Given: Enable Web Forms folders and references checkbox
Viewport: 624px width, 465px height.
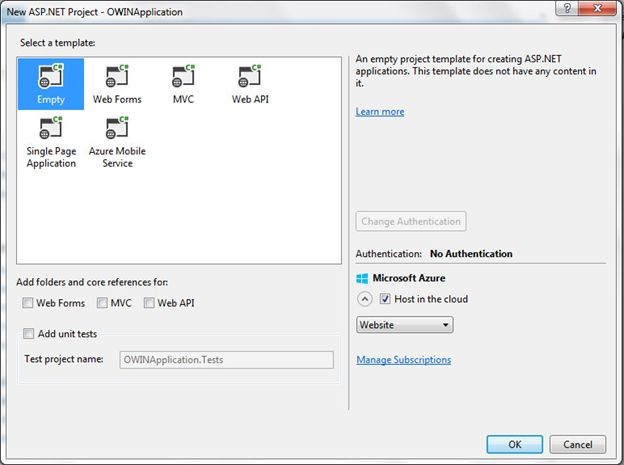Looking at the screenshot, I should 27,303.
